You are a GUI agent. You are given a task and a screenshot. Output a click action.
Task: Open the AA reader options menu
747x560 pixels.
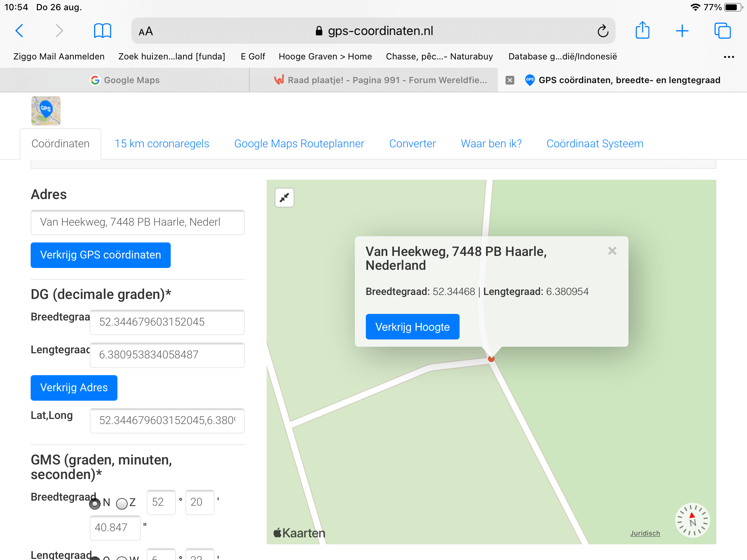(146, 31)
